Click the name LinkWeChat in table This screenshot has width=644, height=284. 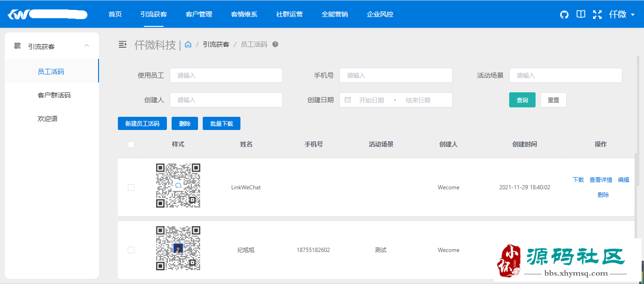pos(246,187)
